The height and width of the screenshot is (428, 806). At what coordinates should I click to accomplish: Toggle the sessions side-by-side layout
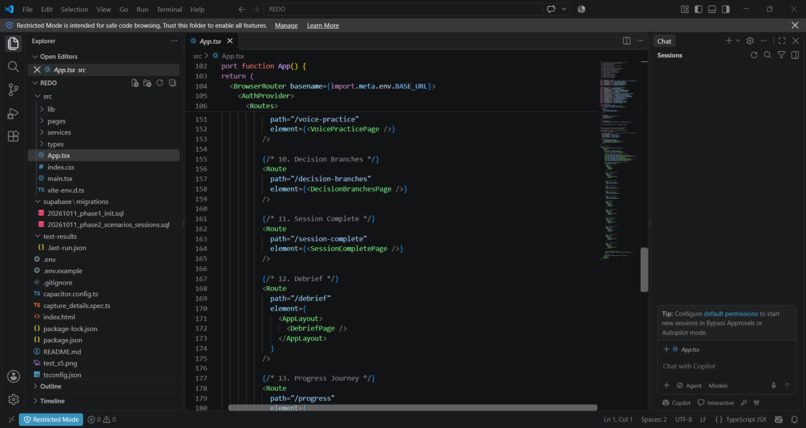(x=795, y=55)
